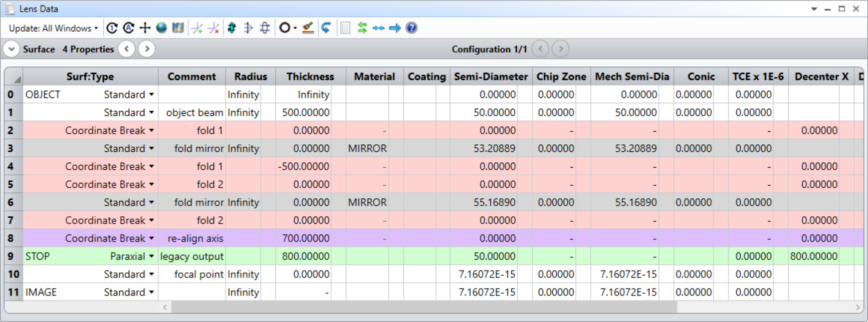This screenshot has width=868, height=322.
Task: Click the black cross reset column widths icon
Action: pyautogui.click(x=145, y=28)
